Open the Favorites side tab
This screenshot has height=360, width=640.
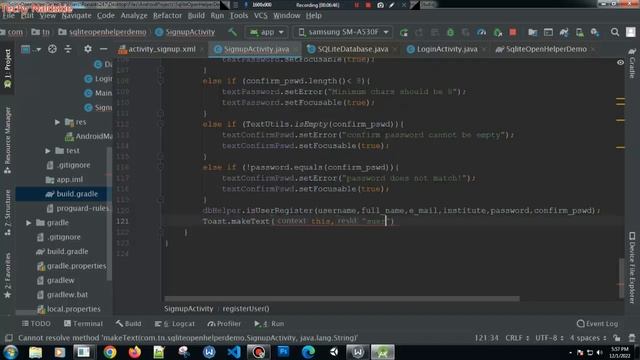point(7,276)
